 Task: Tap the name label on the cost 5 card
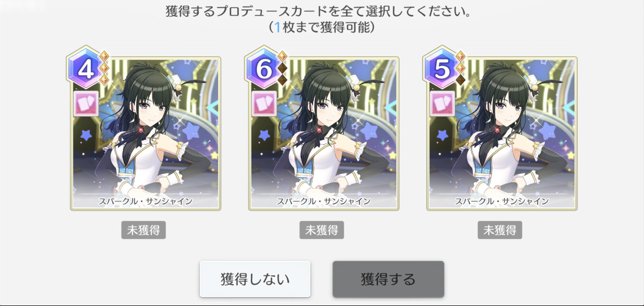point(502,201)
